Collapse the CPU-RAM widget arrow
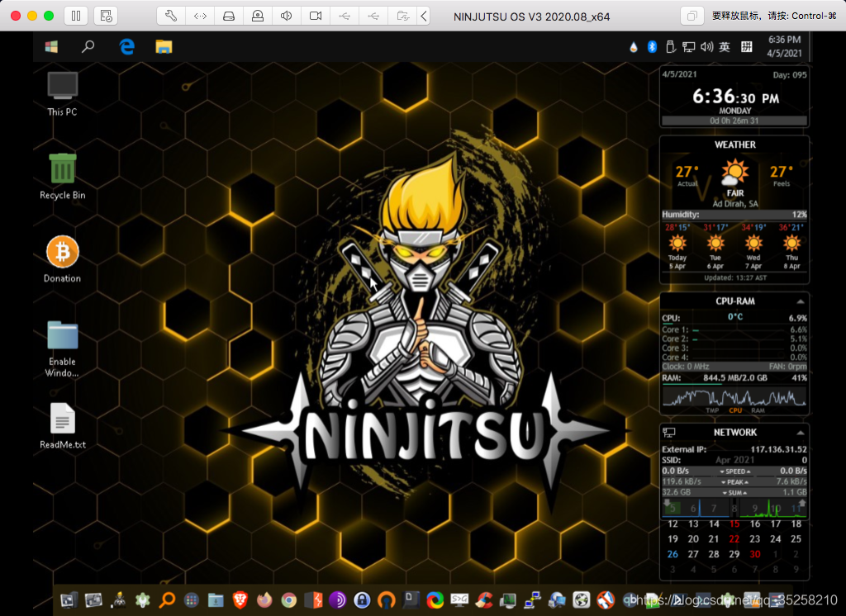 800,301
